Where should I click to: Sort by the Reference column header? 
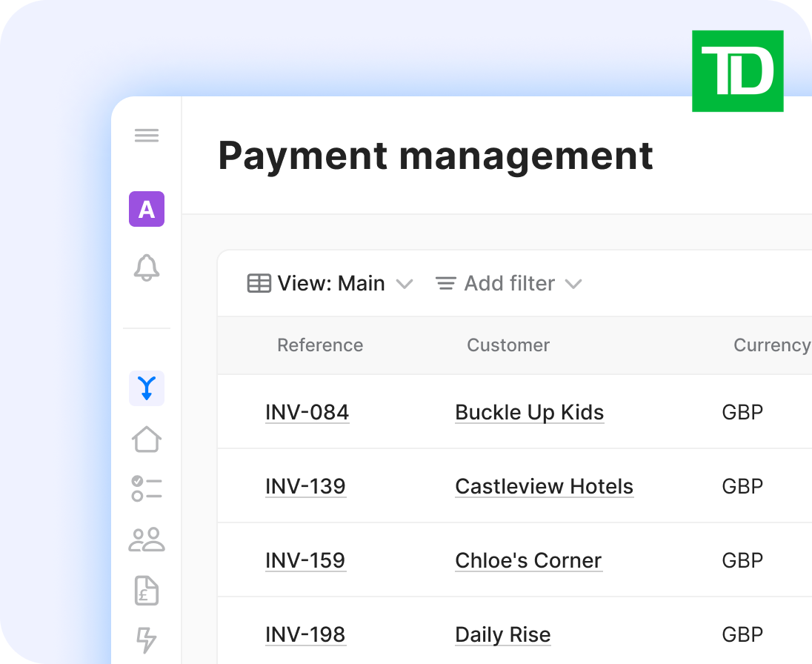coord(320,345)
